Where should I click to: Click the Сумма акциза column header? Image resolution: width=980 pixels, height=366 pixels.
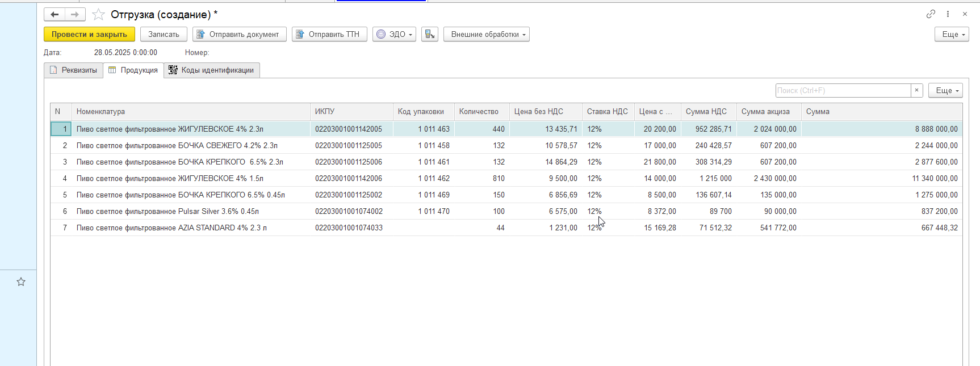(769, 112)
